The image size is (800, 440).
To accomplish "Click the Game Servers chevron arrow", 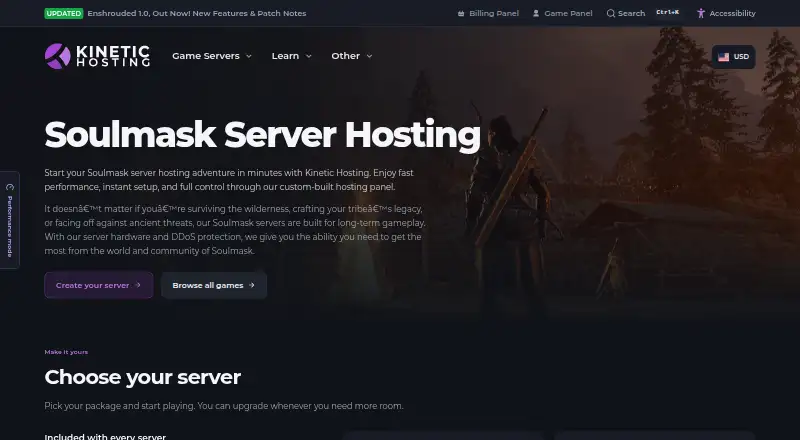I will (248, 56).
